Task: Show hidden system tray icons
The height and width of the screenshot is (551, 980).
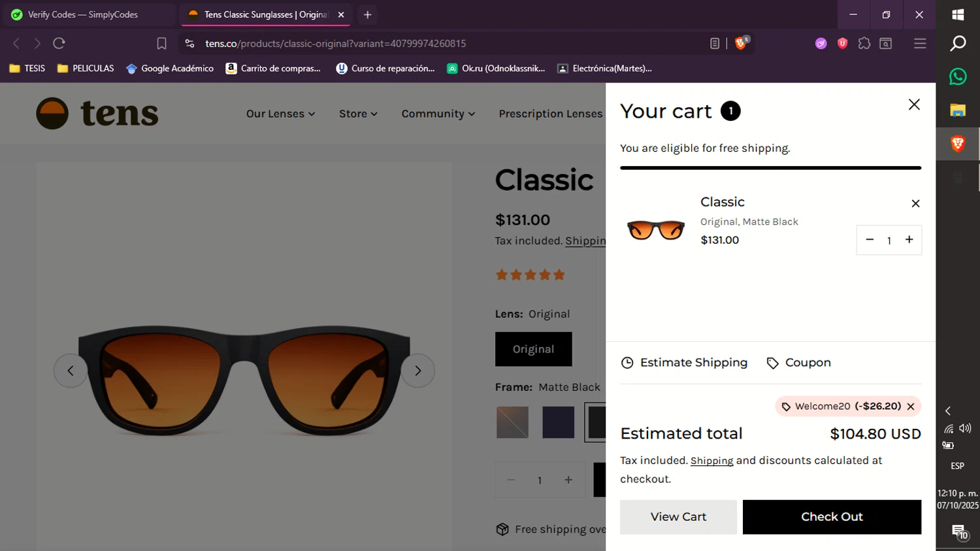Action: [948, 411]
